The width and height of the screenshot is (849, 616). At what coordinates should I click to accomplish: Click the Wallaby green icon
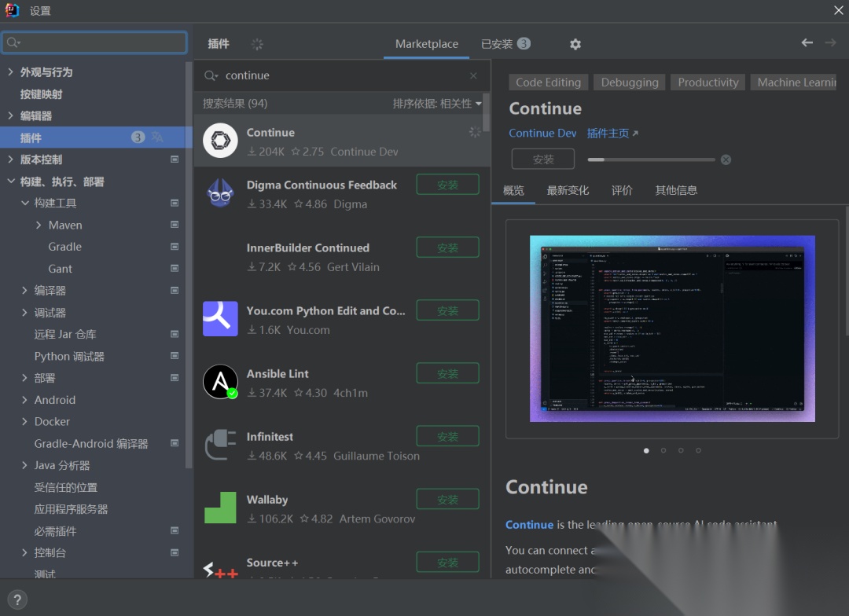(x=220, y=508)
